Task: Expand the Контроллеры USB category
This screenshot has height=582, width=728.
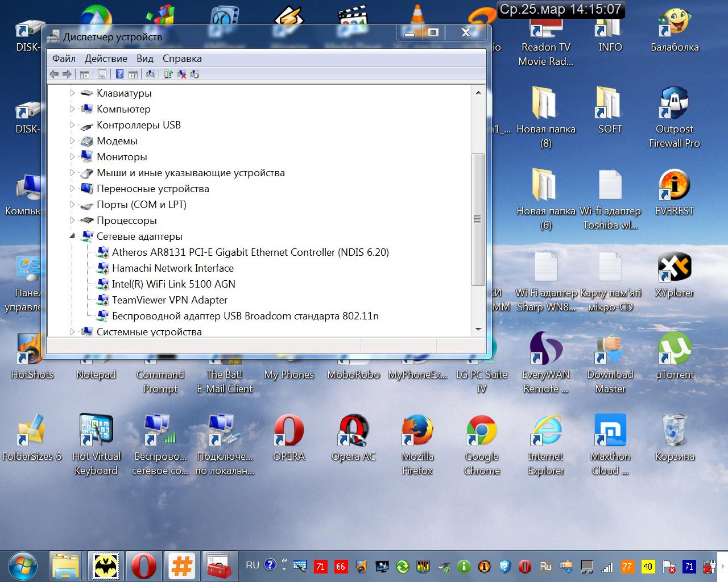Action: point(72,124)
